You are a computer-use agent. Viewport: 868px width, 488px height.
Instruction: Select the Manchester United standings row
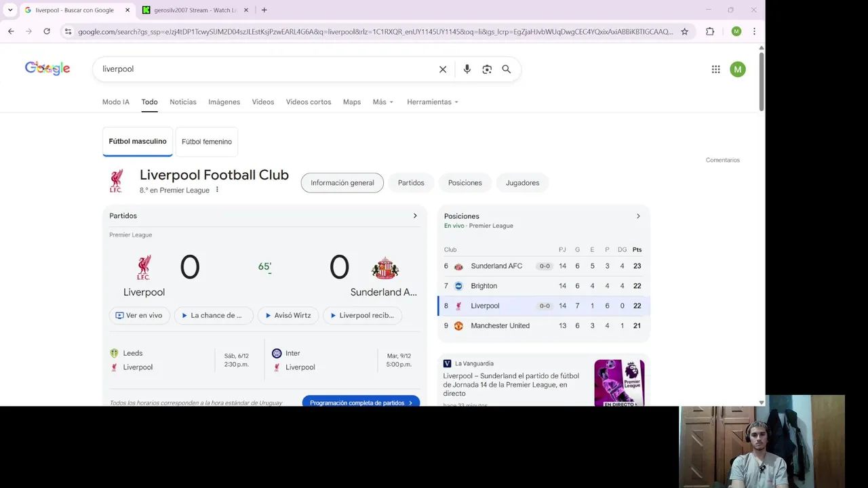[544, 326]
